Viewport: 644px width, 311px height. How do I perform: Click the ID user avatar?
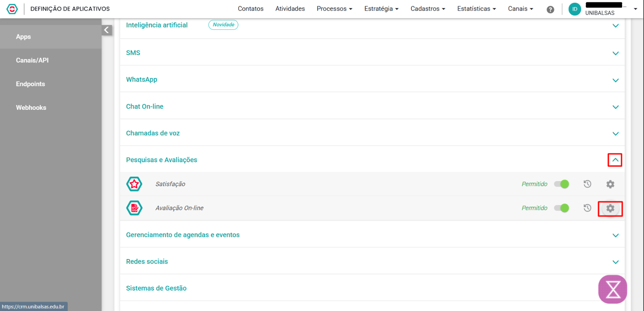575,9
